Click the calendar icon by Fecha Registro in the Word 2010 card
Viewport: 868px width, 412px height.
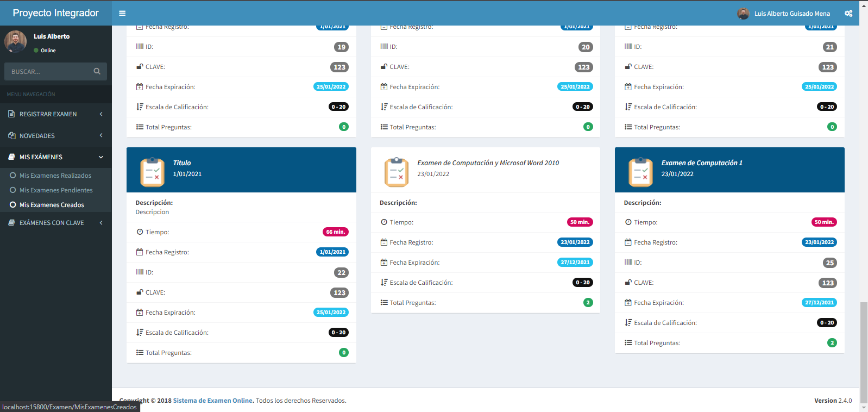click(384, 242)
